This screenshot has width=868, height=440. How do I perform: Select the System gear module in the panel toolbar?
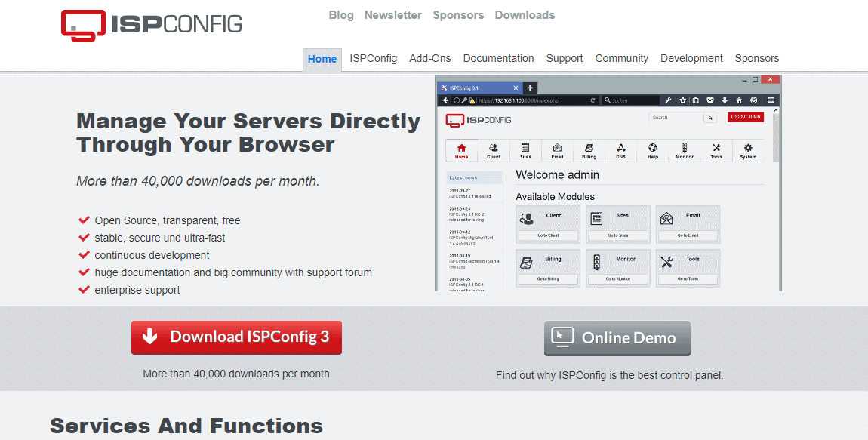coord(748,151)
